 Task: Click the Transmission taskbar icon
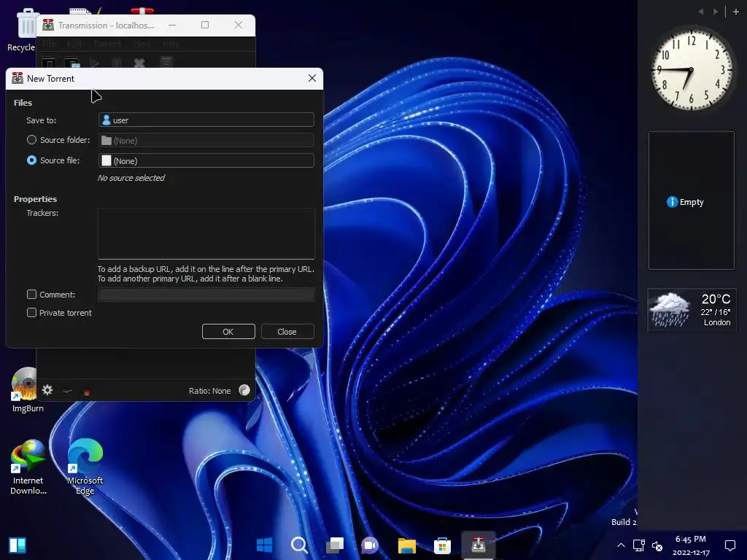click(479, 545)
